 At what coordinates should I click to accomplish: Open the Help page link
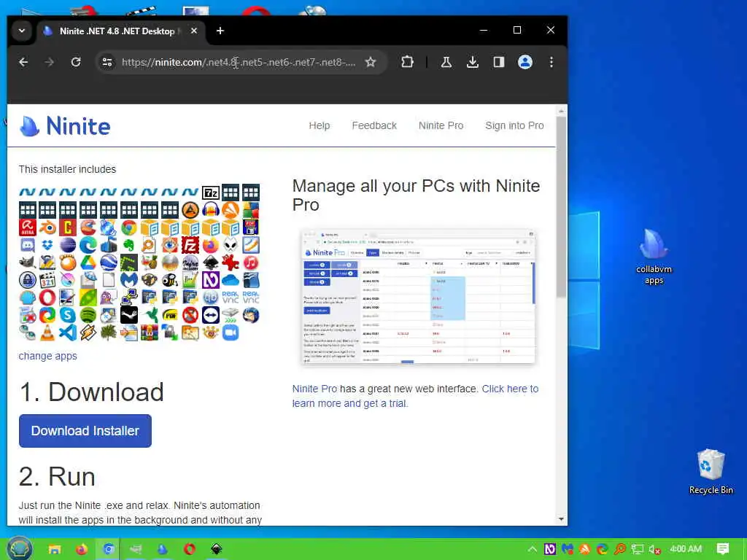point(320,125)
